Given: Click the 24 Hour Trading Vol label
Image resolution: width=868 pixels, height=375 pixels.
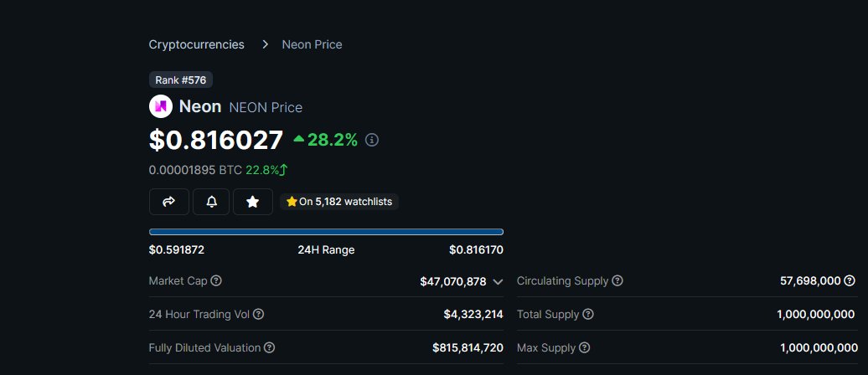Looking at the screenshot, I should point(199,314).
